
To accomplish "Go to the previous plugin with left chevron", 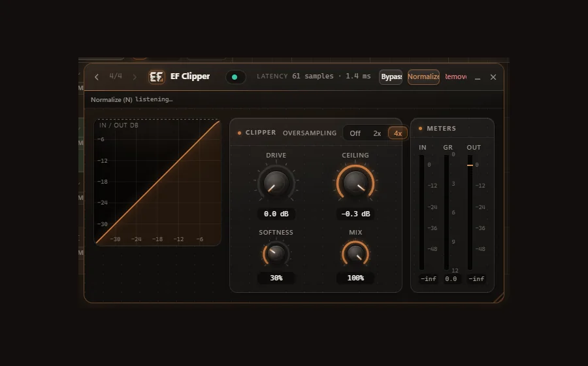I will click(x=97, y=77).
